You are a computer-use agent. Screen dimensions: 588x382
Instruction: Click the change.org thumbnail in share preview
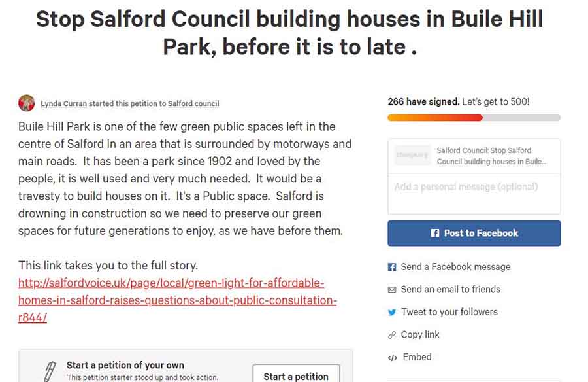[412, 156]
